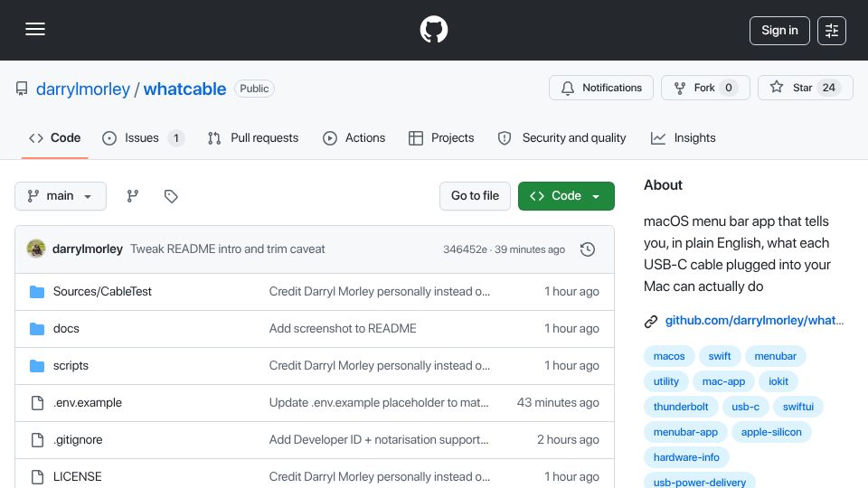This screenshot has width=868, height=488.
Task: Open the .gitignore file
Action: pos(78,440)
